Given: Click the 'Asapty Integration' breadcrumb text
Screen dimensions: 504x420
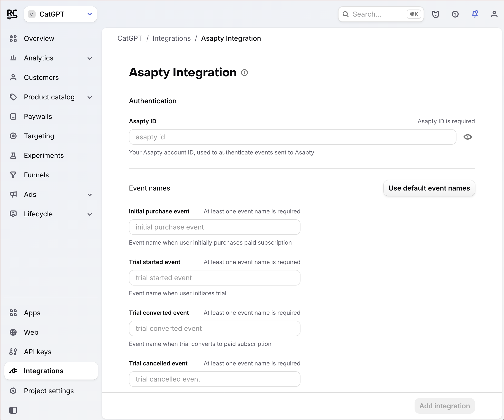Looking at the screenshot, I should [231, 38].
